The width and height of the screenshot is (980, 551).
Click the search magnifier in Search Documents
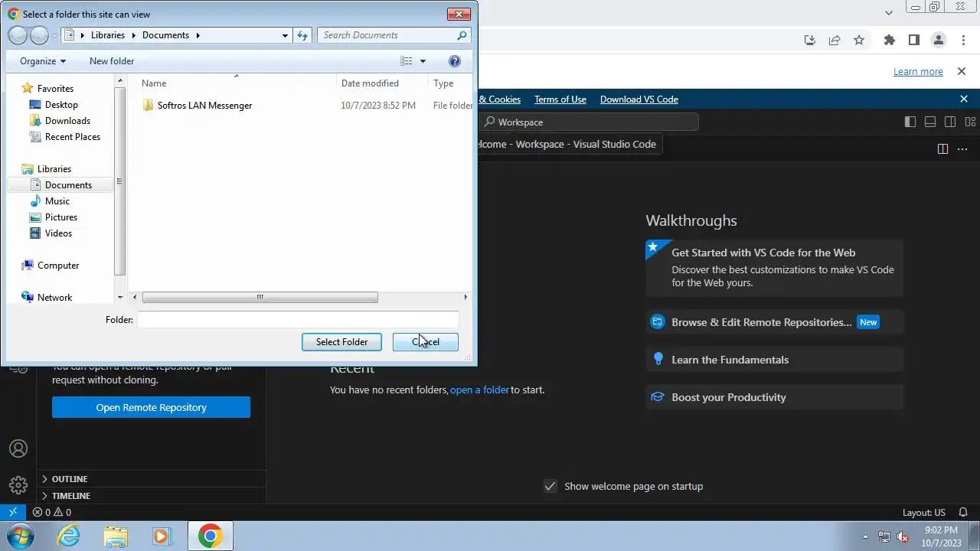[x=462, y=35]
